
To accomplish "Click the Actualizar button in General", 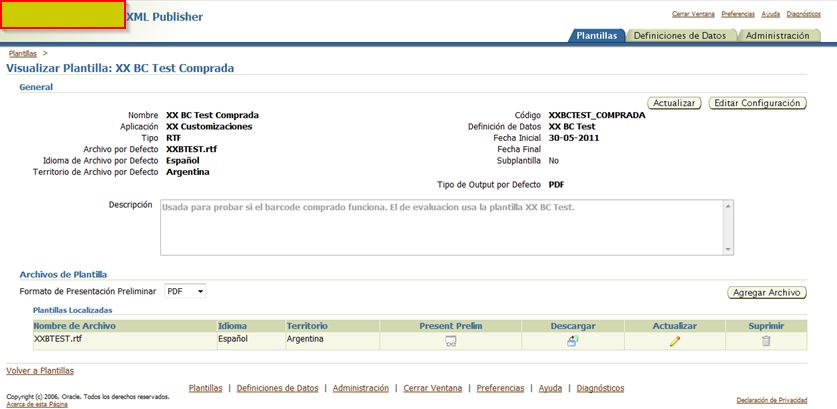I will (x=674, y=103).
